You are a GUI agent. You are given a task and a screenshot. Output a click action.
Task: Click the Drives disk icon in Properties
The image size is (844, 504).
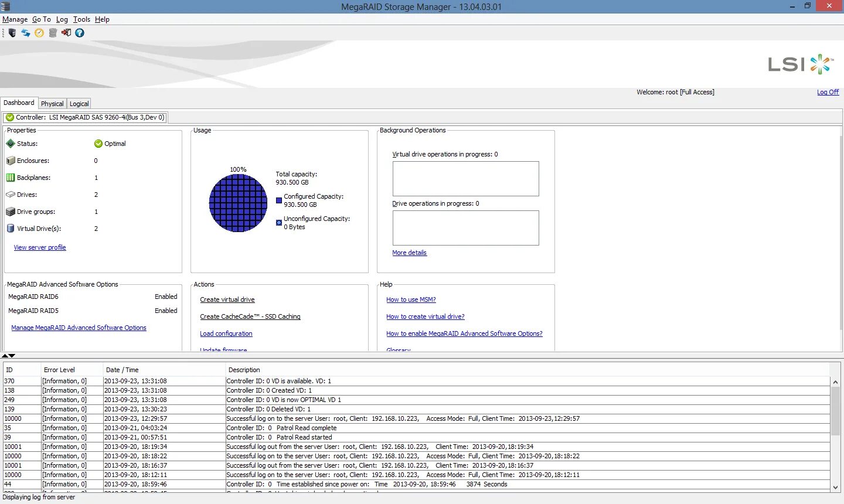(11, 195)
